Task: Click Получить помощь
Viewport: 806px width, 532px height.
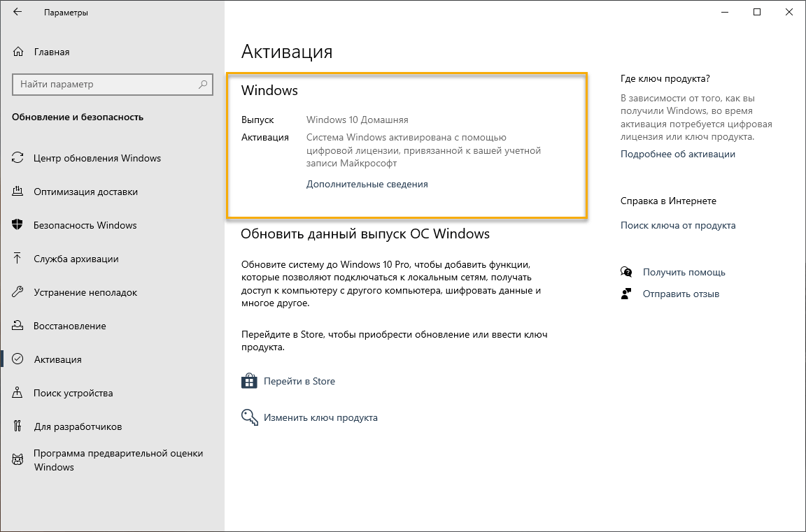Action: point(684,272)
